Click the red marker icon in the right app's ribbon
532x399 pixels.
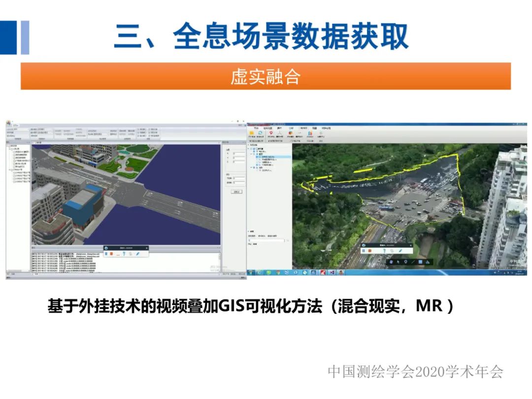271,133
